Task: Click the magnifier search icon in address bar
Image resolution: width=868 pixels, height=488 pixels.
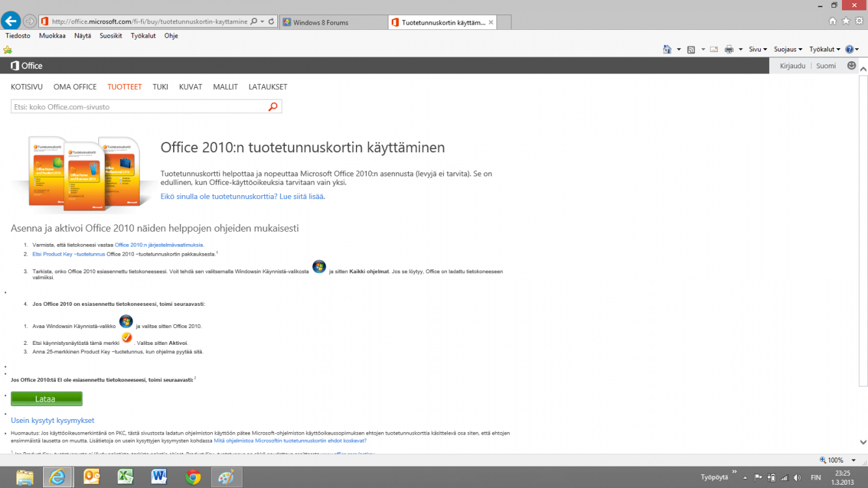Action: tap(253, 21)
